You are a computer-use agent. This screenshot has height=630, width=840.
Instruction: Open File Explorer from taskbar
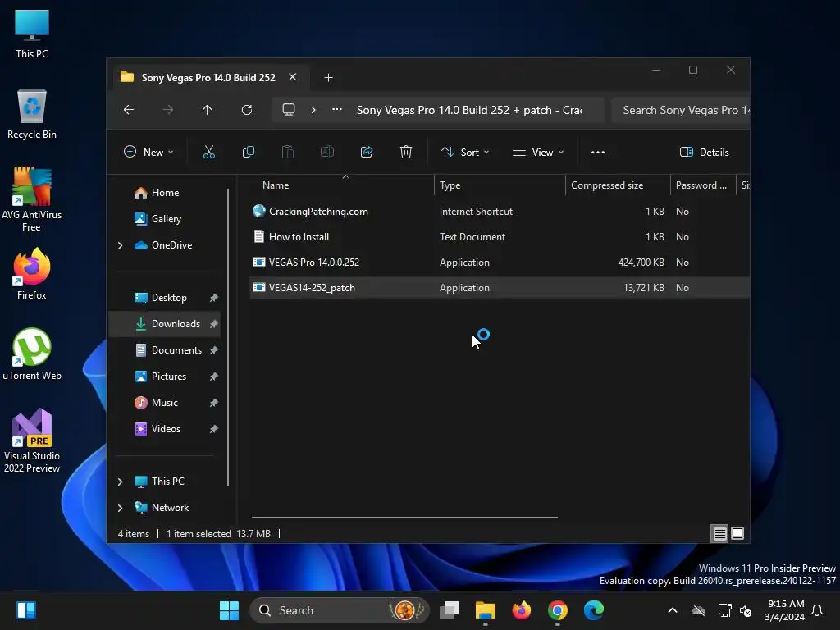pos(486,610)
